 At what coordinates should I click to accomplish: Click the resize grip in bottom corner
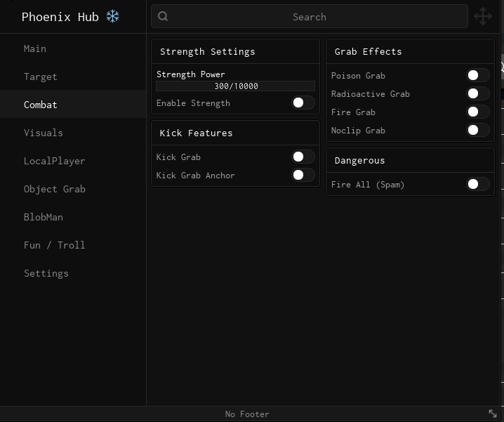click(493, 414)
